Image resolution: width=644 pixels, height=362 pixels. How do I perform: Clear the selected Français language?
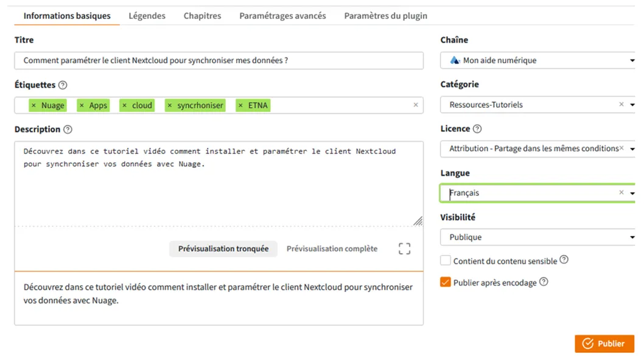click(621, 192)
